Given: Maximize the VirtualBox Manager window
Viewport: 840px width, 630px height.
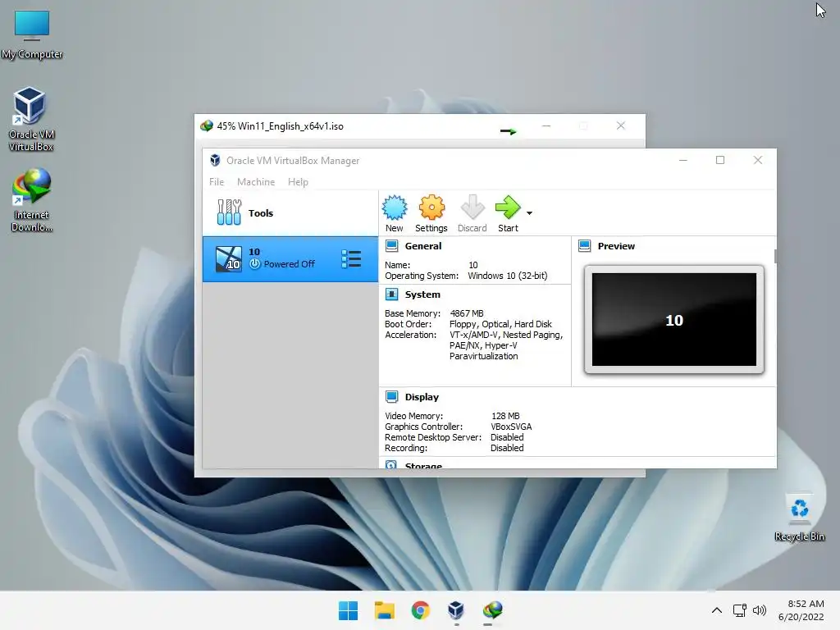Looking at the screenshot, I should (720, 160).
